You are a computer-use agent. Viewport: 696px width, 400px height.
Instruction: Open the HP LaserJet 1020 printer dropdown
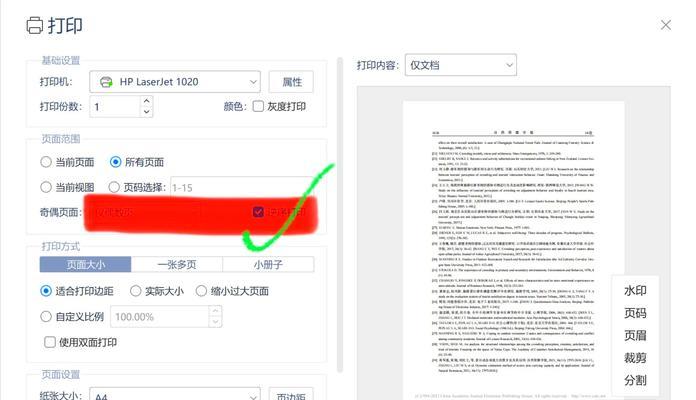tap(175, 82)
